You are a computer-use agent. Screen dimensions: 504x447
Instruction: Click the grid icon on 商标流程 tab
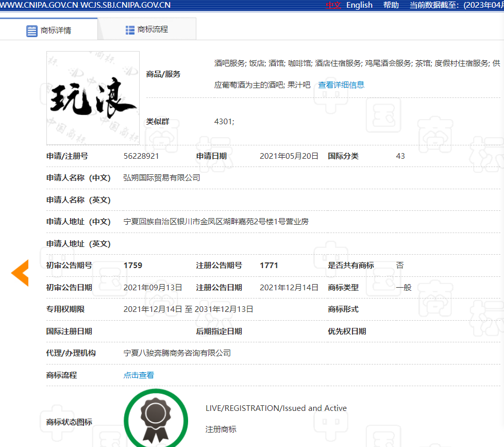(130, 29)
